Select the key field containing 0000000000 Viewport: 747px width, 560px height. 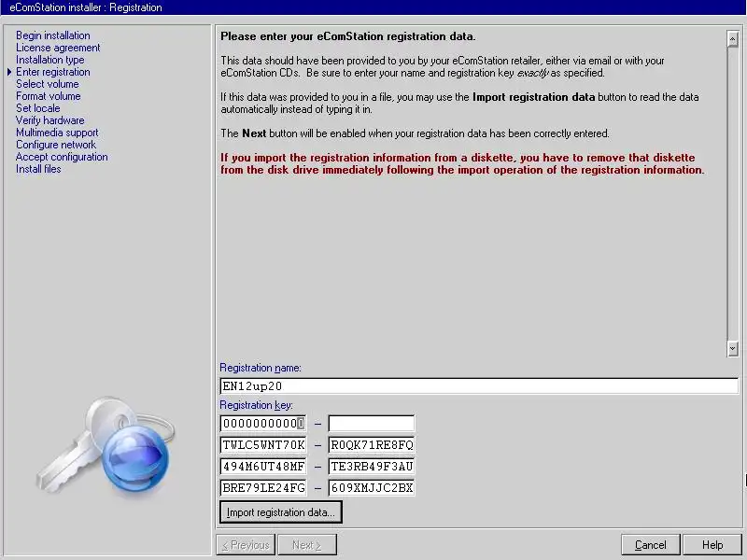pos(263,424)
